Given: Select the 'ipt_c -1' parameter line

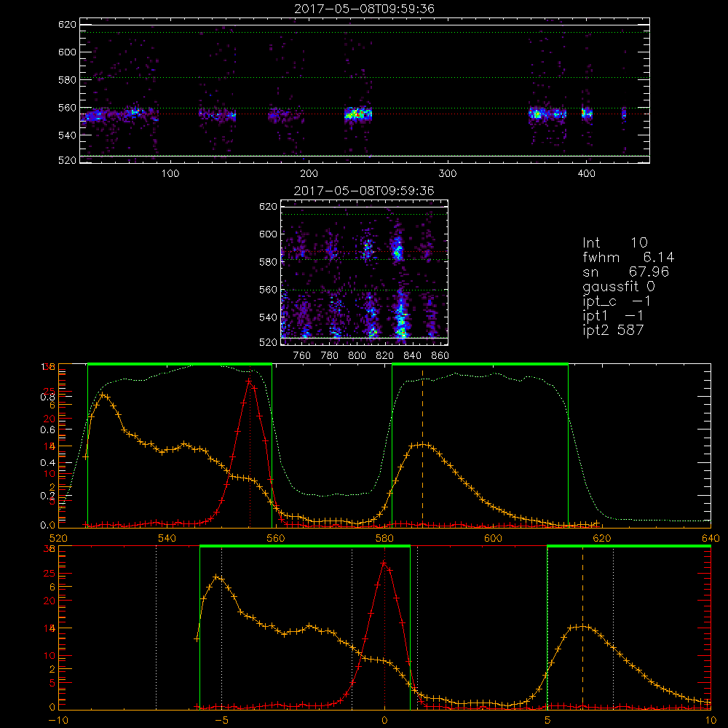Looking at the screenshot, I should [617, 301].
